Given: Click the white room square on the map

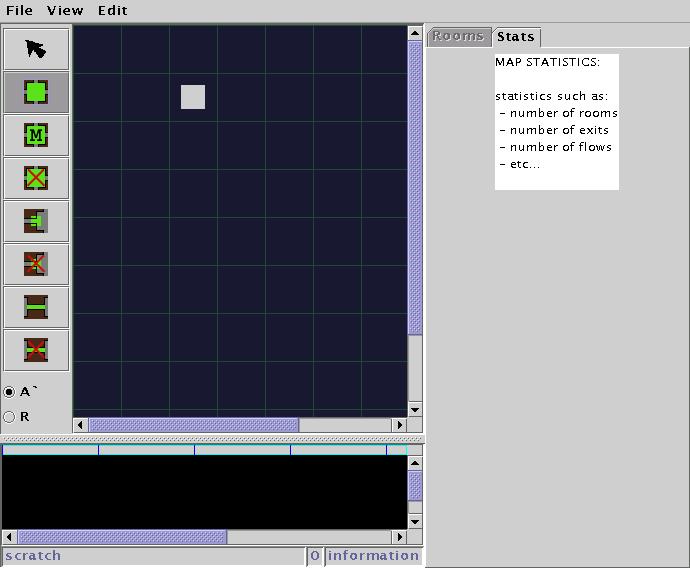Looking at the screenshot, I should [x=193, y=97].
